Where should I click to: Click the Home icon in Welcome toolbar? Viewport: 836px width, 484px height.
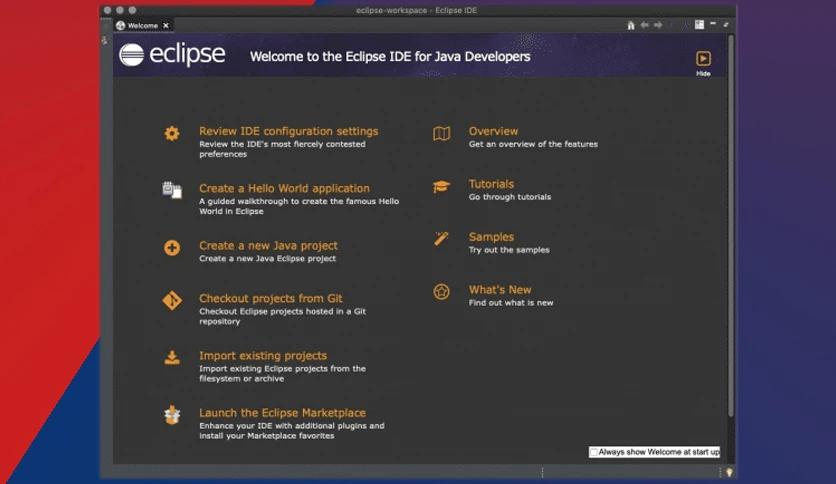click(631, 25)
